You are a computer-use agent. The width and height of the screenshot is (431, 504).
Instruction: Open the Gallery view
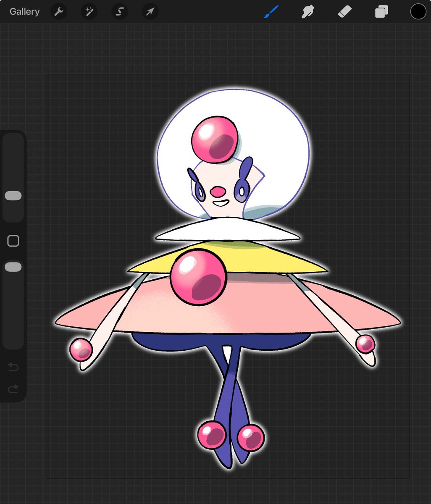[x=24, y=12]
